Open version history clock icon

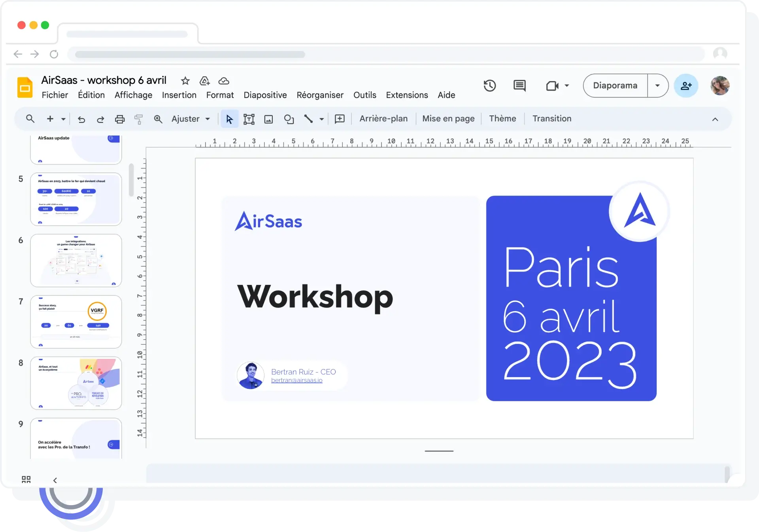point(489,85)
